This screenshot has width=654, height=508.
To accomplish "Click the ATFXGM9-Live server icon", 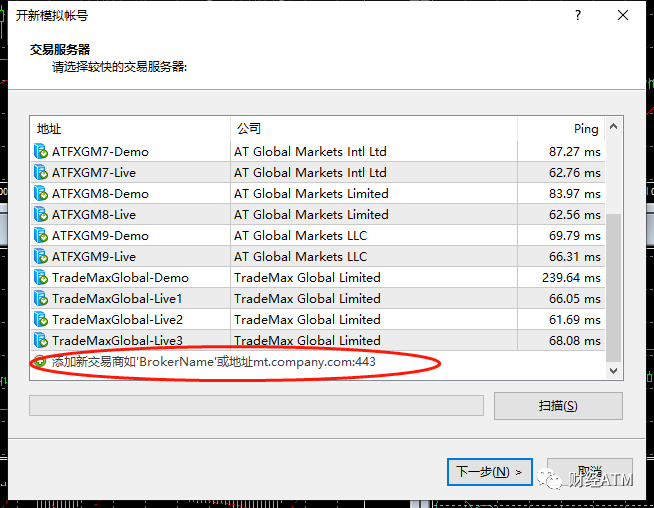I will pyautogui.click(x=41, y=257).
